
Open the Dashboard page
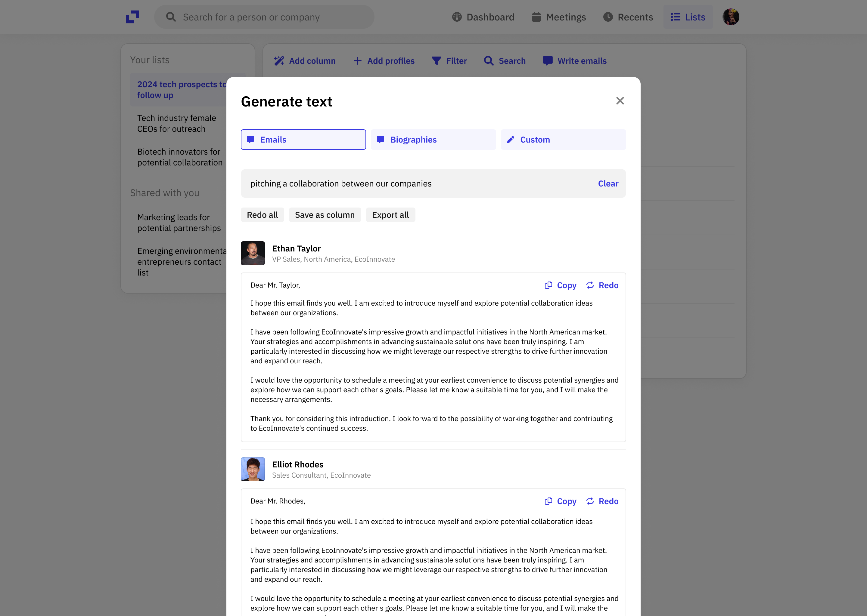tap(483, 17)
